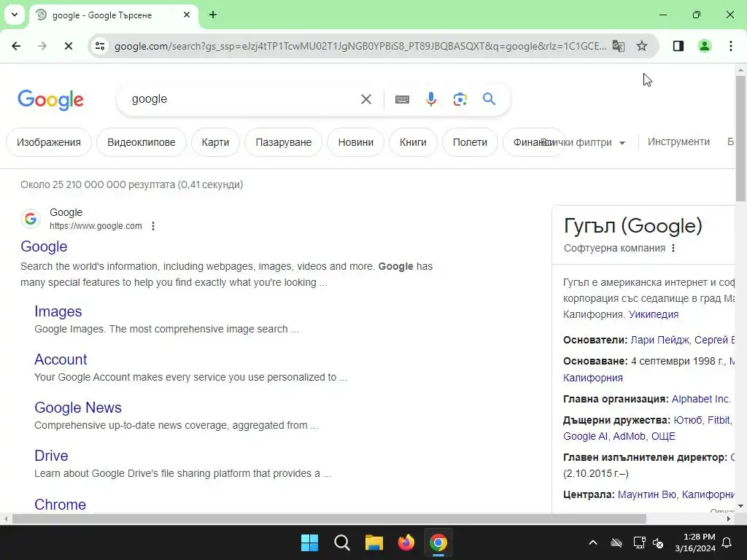
Task: Open the Alphabet Inc. link
Action: [x=701, y=399]
